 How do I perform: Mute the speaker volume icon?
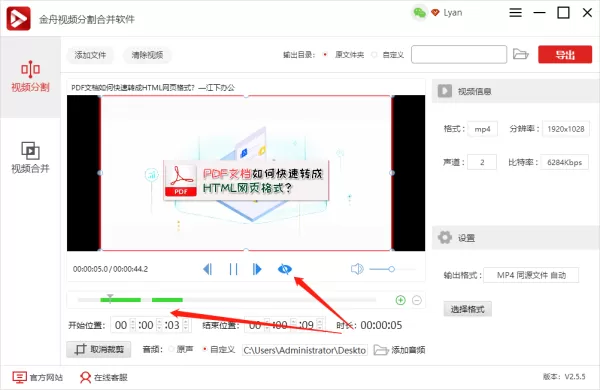[x=357, y=269]
